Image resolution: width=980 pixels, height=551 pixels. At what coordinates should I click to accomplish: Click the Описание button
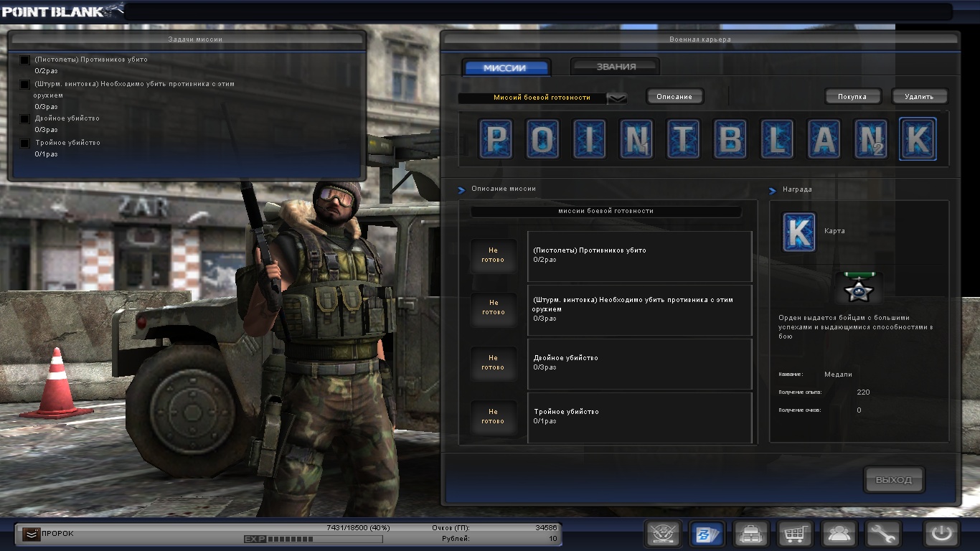674,96
